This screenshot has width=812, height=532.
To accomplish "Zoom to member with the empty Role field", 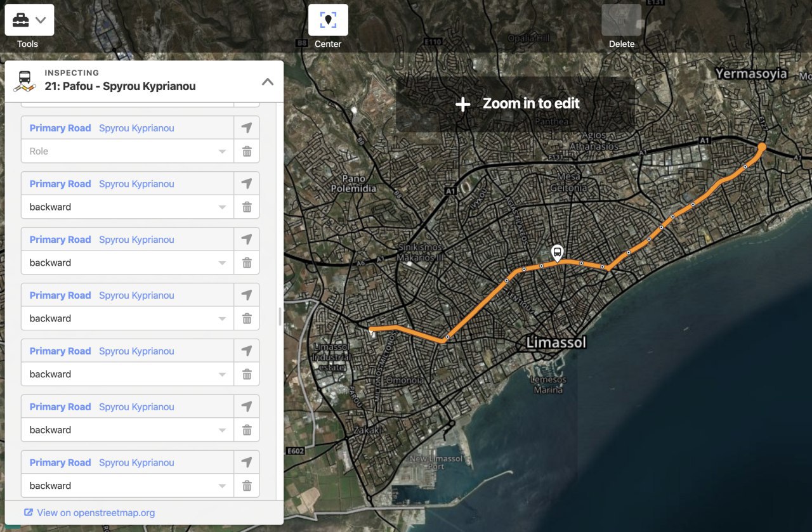I will [247, 128].
